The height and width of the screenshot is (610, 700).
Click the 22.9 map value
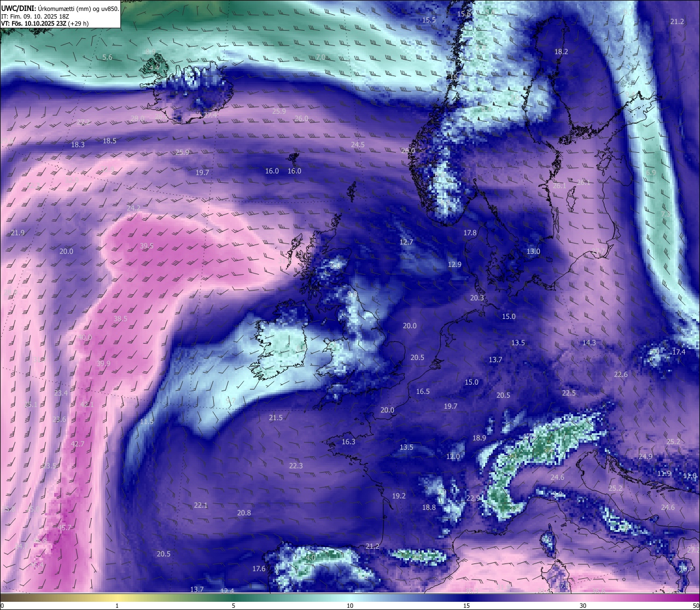tap(473, 498)
